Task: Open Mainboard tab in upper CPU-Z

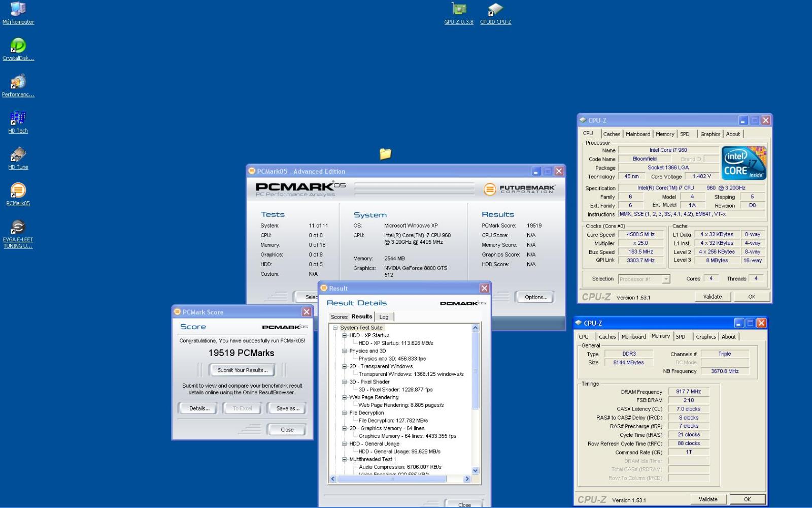Action: click(638, 134)
